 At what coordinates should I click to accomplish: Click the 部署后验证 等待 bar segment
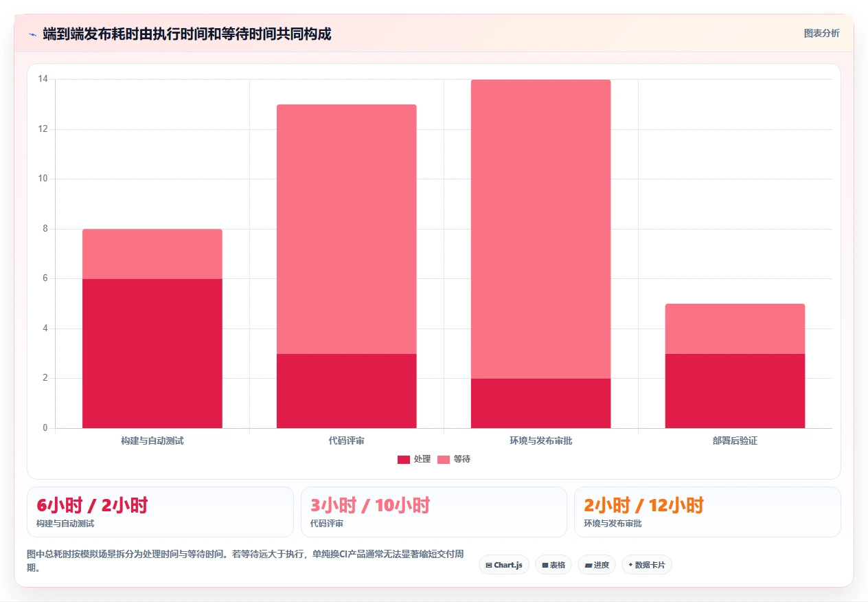tap(735, 328)
